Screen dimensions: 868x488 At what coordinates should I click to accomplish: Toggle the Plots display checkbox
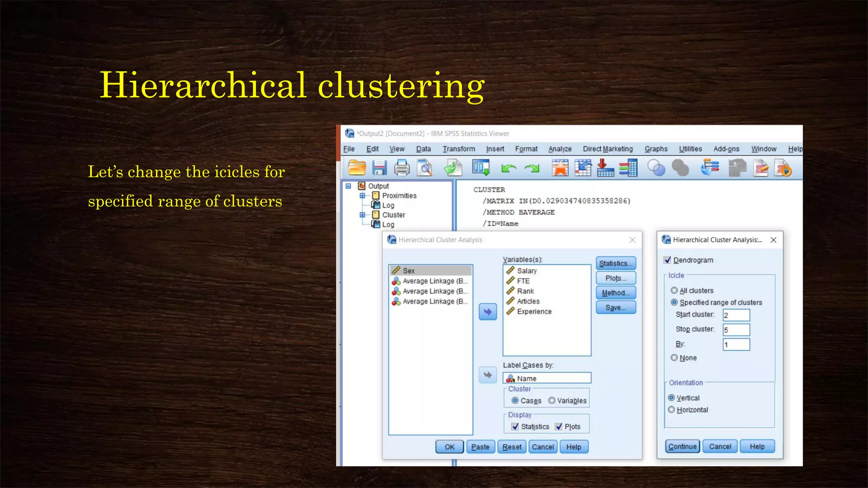[559, 427]
